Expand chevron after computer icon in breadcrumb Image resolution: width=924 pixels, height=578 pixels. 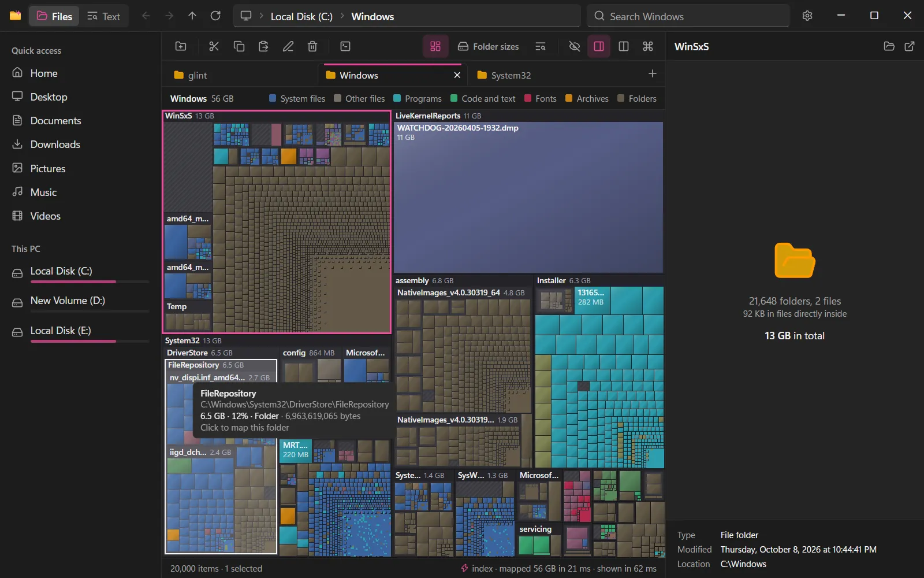pos(261,16)
